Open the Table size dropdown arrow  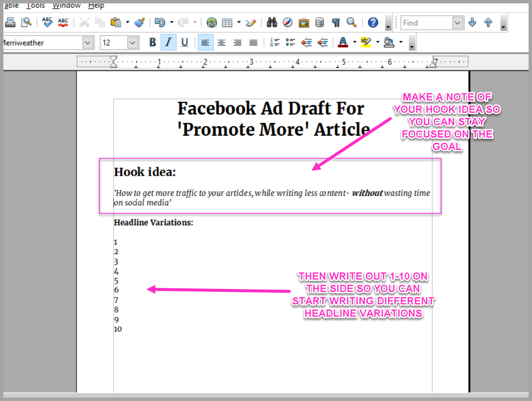click(x=239, y=23)
